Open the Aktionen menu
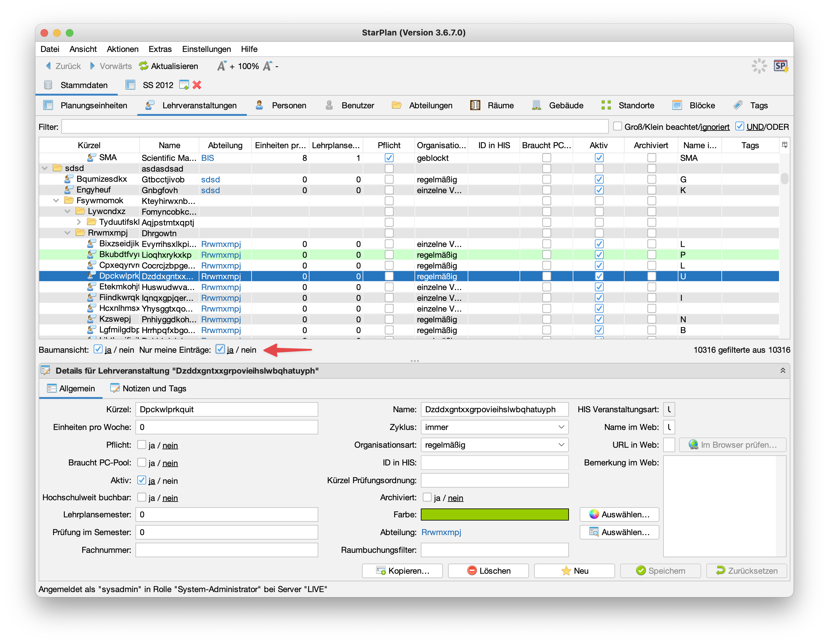The height and width of the screenshot is (644, 829). click(122, 49)
